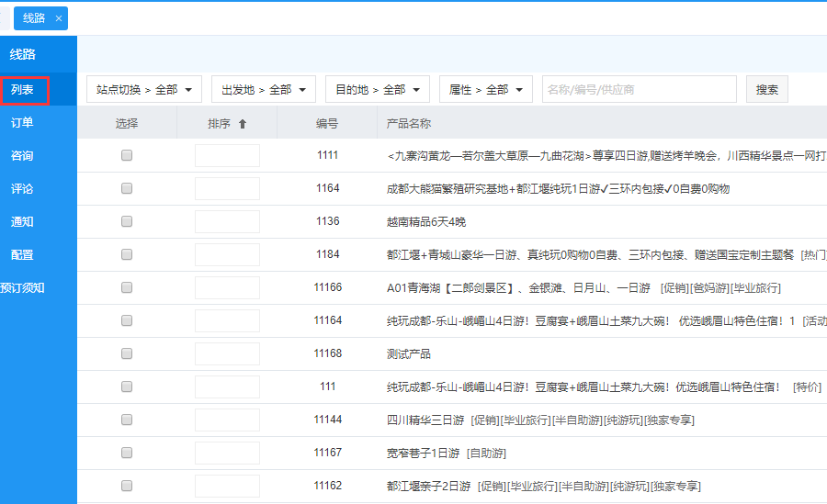Click the sort arrow icon beside 排序
This screenshot has width=827, height=504.
(x=243, y=124)
